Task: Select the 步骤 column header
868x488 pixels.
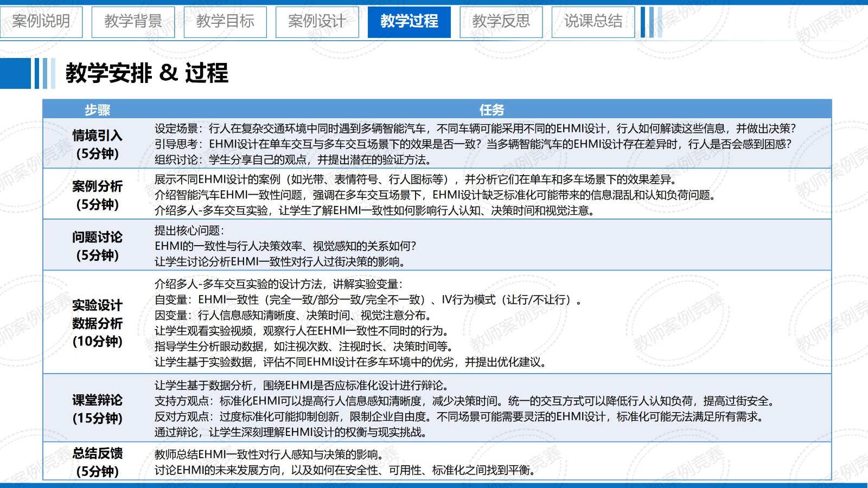Action: (97, 110)
